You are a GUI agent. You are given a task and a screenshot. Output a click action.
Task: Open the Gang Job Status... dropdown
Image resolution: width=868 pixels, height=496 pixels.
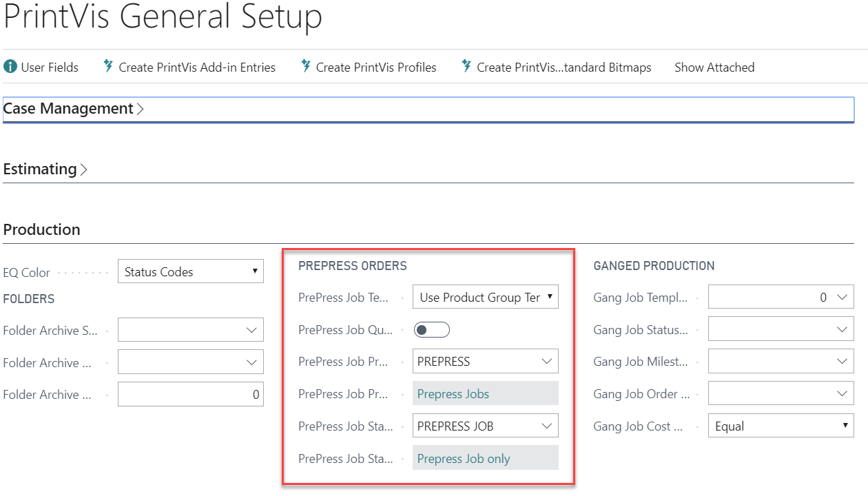[x=781, y=329]
